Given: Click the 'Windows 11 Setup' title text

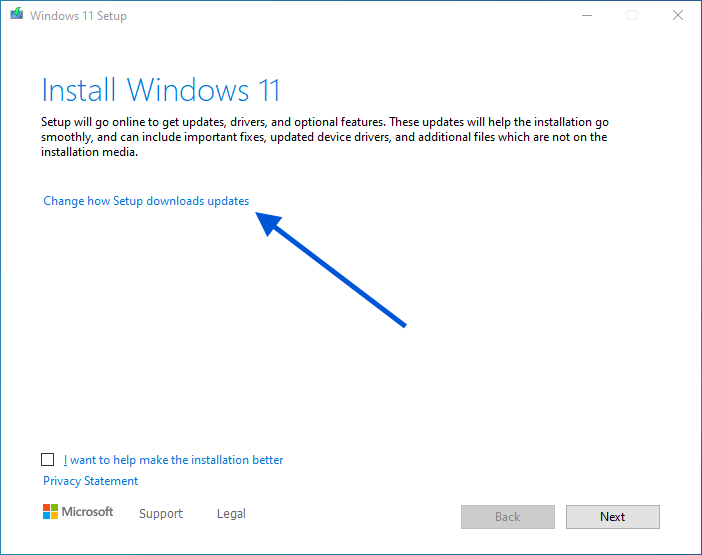Looking at the screenshot, I should [78, 16].
